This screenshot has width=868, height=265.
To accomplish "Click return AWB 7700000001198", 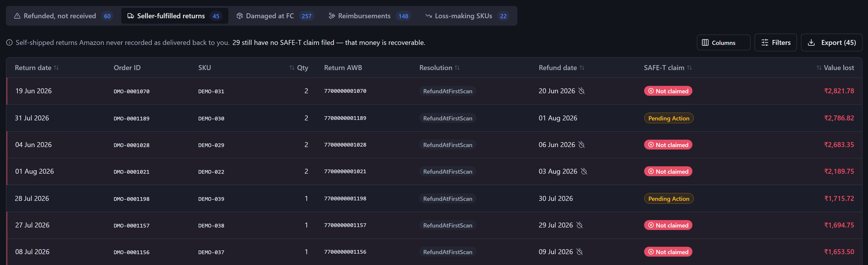I will 345,199.
